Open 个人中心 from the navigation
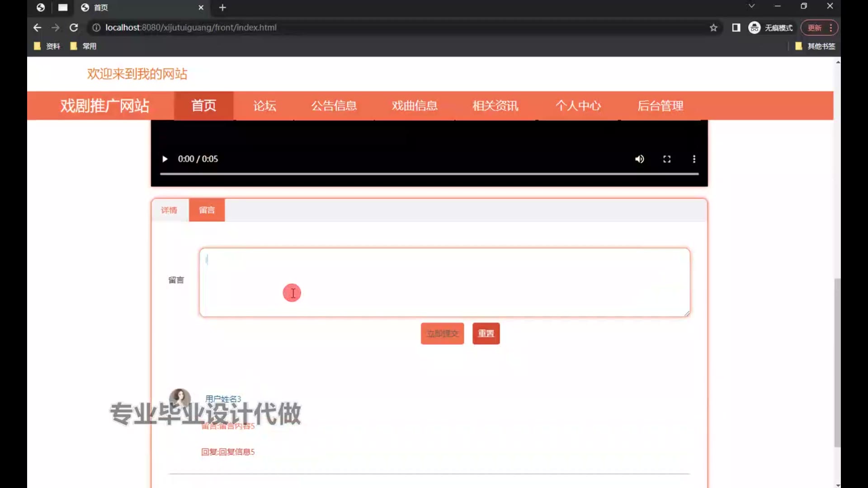Screen dimensions: 868x488 (578, 106)
